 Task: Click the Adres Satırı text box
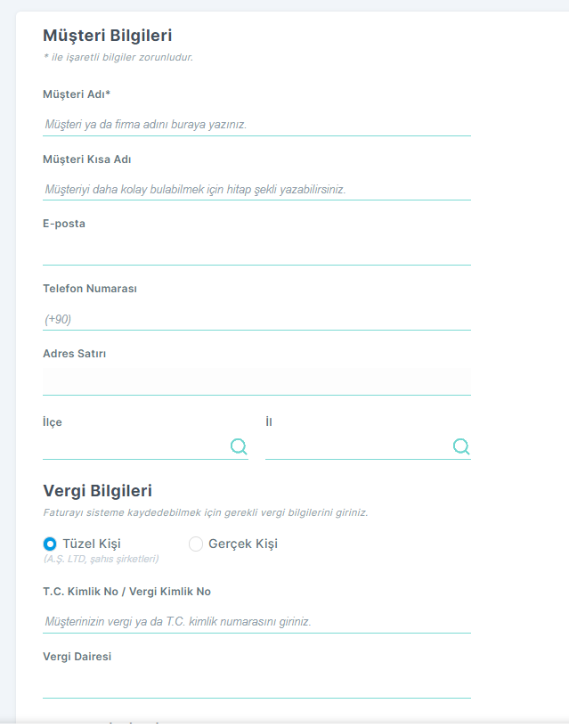point(256,381)
